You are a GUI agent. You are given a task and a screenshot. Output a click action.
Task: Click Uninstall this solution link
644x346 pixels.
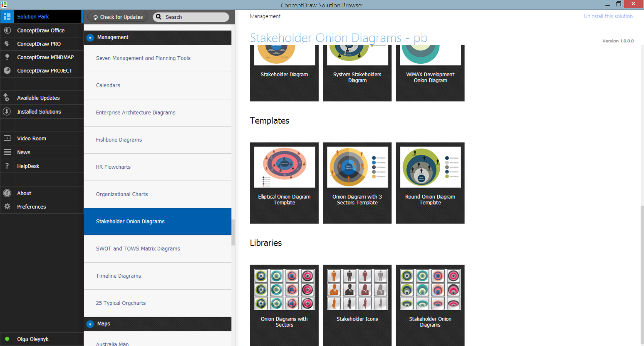pos(608,16)
